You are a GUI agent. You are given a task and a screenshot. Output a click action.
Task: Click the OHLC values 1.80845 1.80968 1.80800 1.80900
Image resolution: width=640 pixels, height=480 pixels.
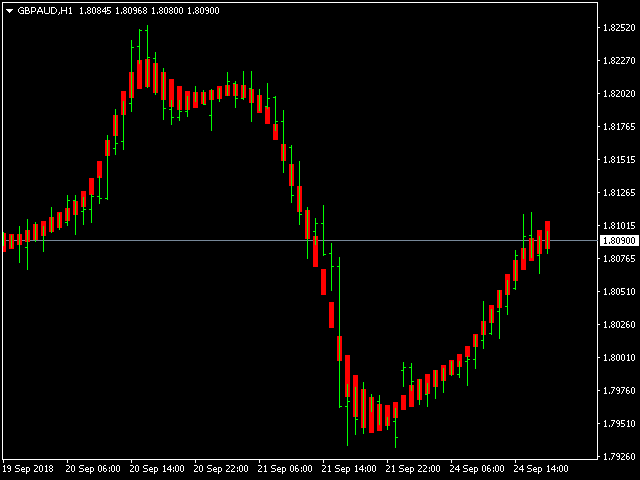click(x=149, y=11)
